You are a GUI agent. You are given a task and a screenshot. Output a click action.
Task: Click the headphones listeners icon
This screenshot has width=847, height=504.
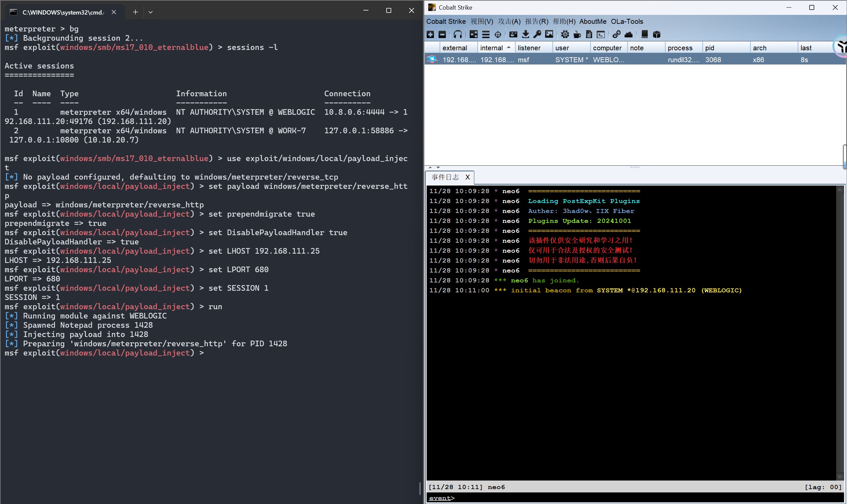[x=457, y=34]
